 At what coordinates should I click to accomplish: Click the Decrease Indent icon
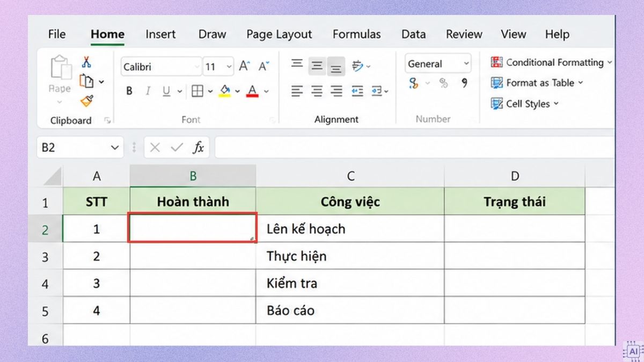357,91
